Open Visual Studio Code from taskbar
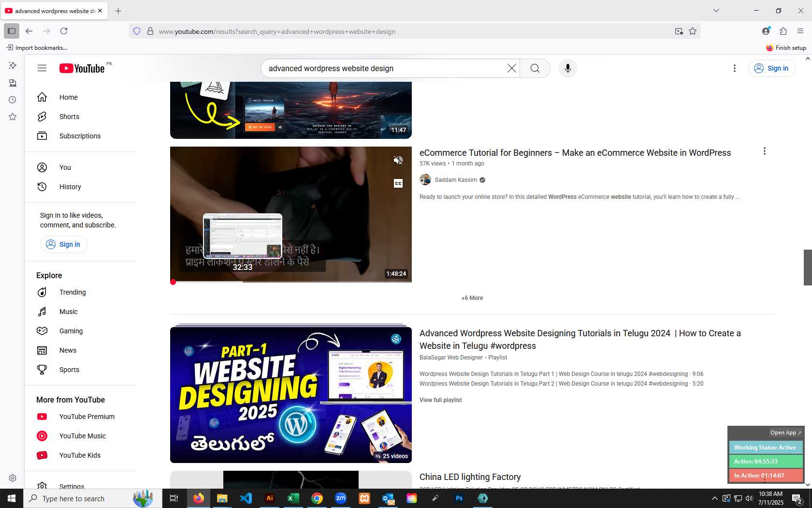Viewport: 812px width, 508px height. click(246, 498)
